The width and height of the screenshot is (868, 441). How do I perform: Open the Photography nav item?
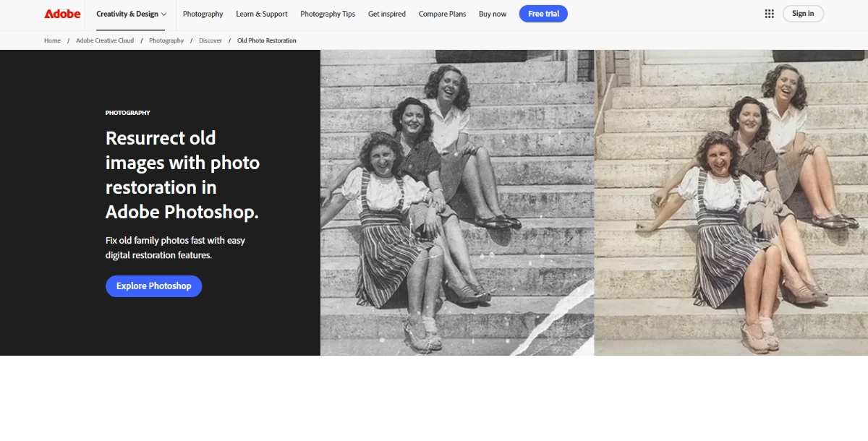203,14
